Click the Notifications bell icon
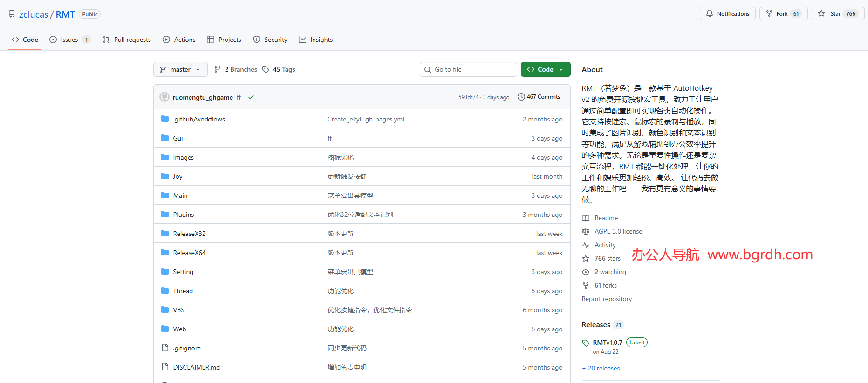868x383 pixels. [710, 13]
